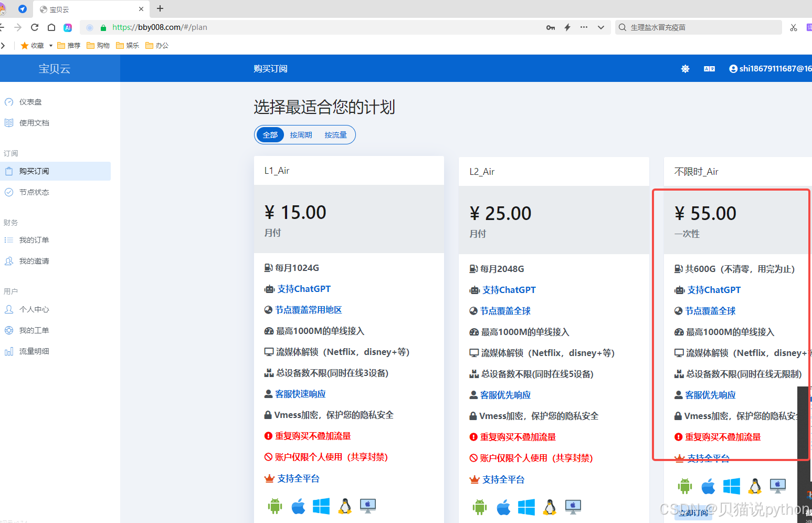Click 支持ChatGPT in the 不限时_Air card

(714, 290)
